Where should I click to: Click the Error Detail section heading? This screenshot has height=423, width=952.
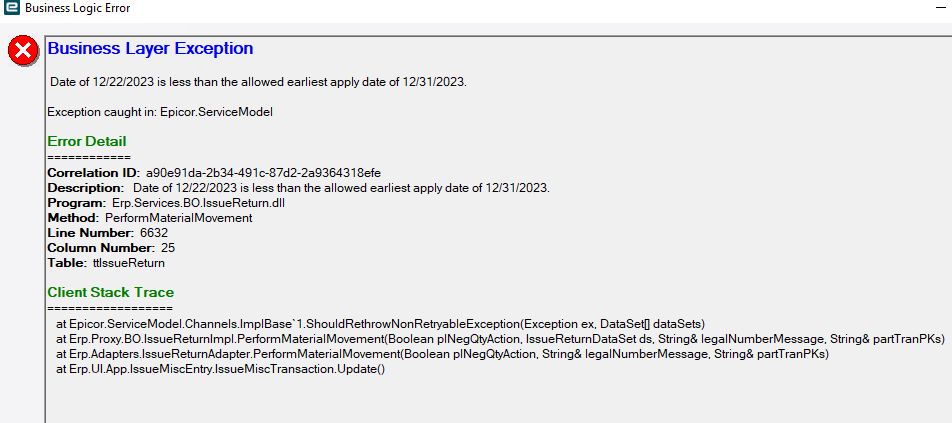tap(87, 141)
